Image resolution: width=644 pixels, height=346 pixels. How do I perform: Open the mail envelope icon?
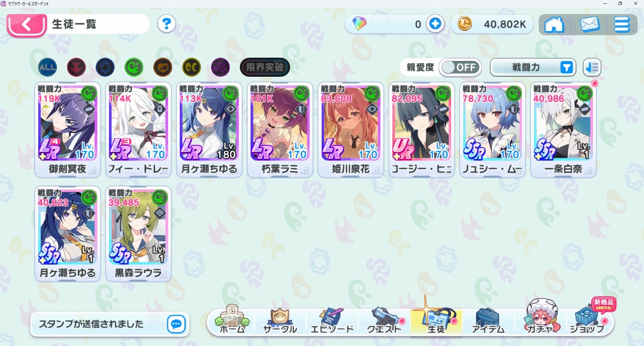[589, 24]
